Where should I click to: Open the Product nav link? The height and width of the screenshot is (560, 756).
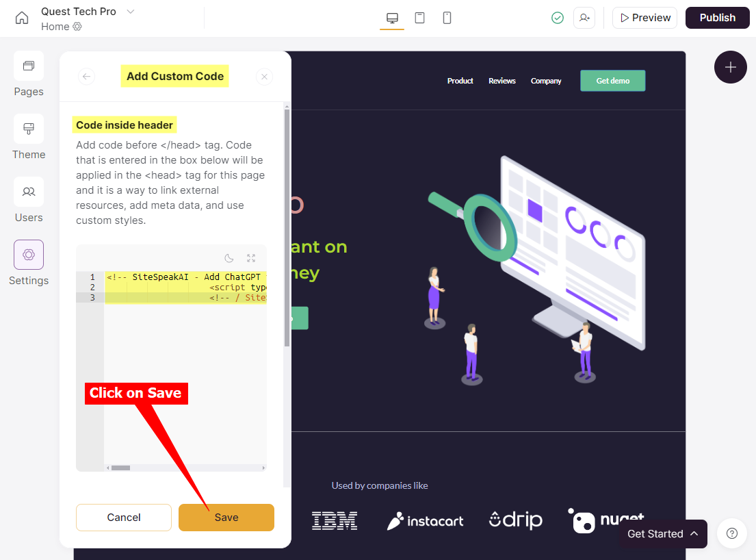[460, 81]
